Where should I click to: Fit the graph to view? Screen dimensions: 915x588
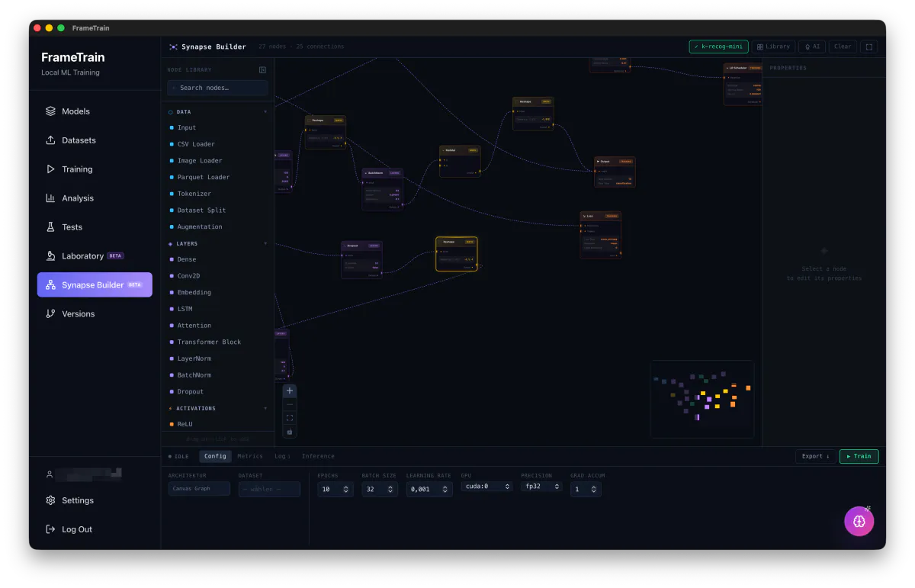point(290,418)
